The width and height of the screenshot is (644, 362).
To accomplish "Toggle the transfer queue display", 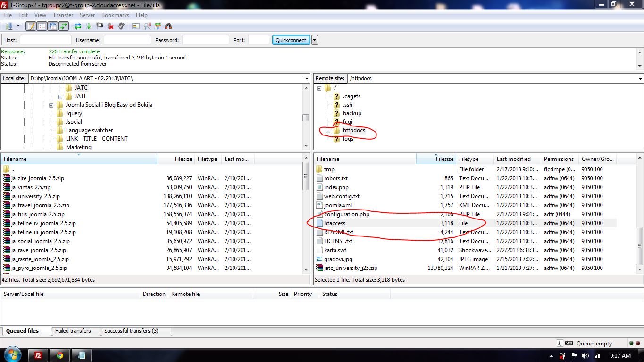I will [x=63, y=26].
